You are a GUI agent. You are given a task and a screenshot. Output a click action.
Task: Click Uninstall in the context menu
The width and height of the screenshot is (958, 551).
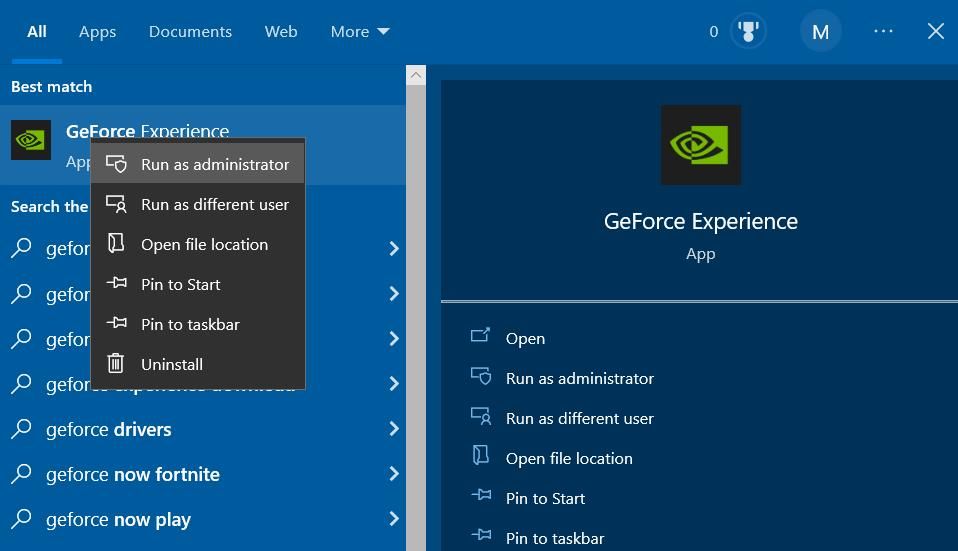pyautogui.click(x=197, y=364)
